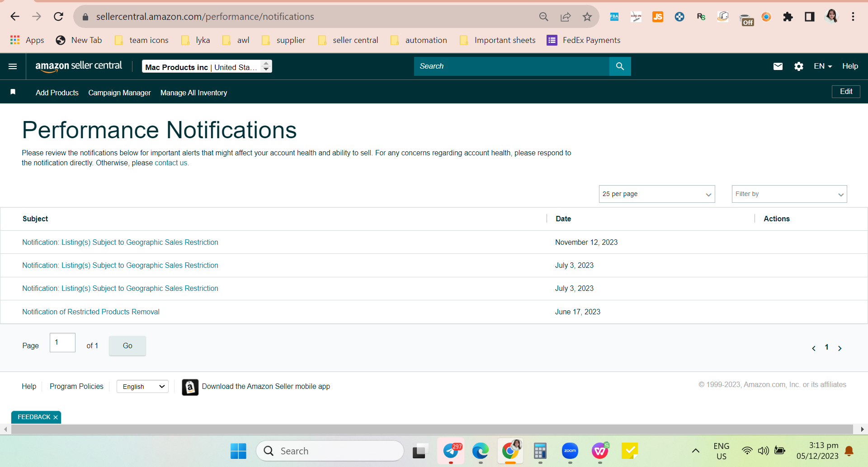Show hidden system tray icons
The width and height of the screenshot is (868, 467).
tap(696, 451)
